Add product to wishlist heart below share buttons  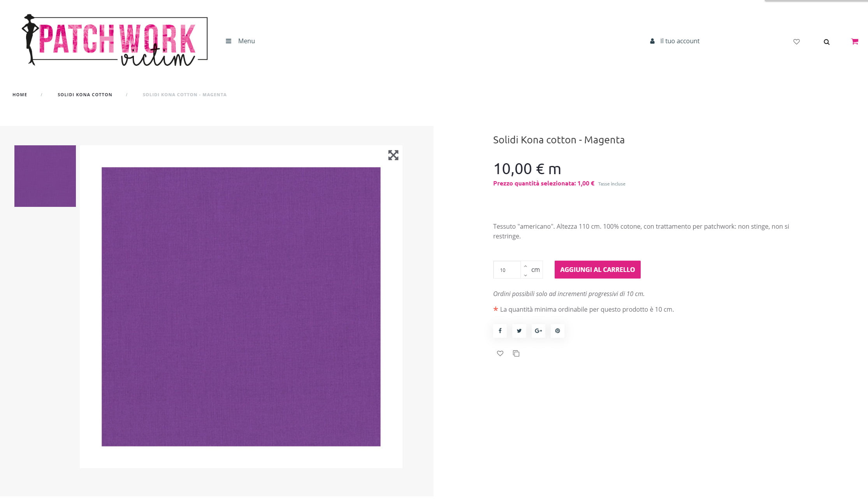tap(500, 353)
